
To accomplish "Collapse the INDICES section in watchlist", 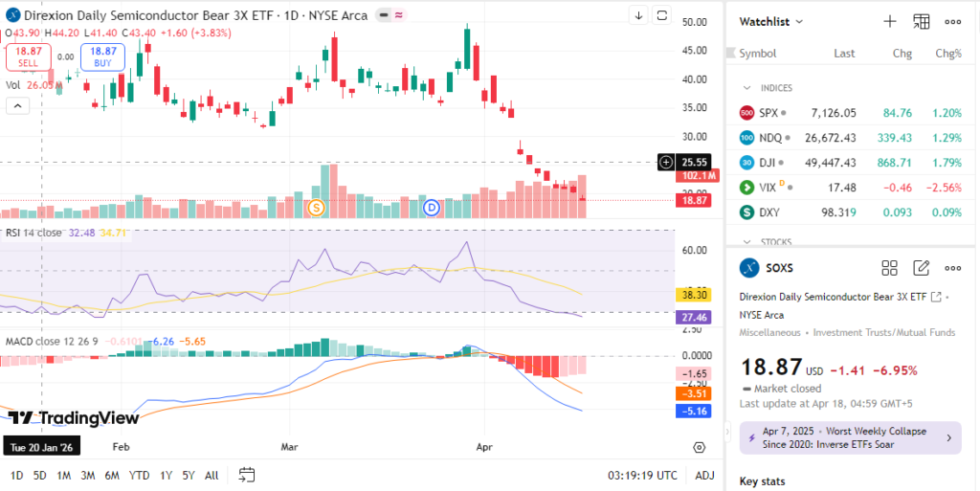I will pyautogui.click(x=746, y=88).
